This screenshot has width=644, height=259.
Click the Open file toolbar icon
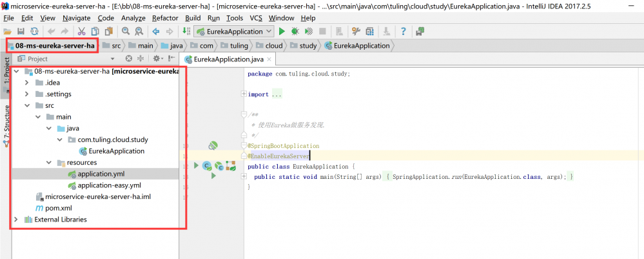coord(7,31)
